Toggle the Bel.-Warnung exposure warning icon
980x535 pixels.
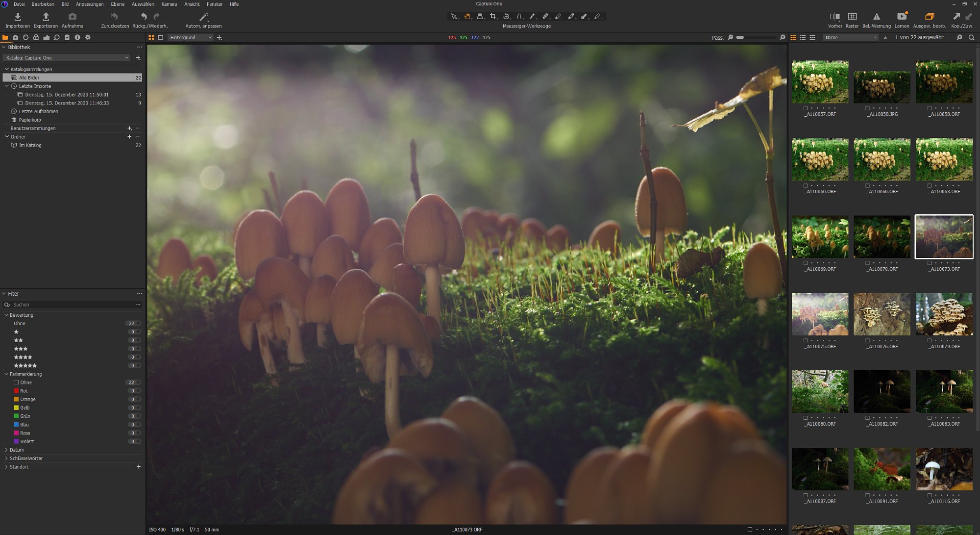click(877, 17)
